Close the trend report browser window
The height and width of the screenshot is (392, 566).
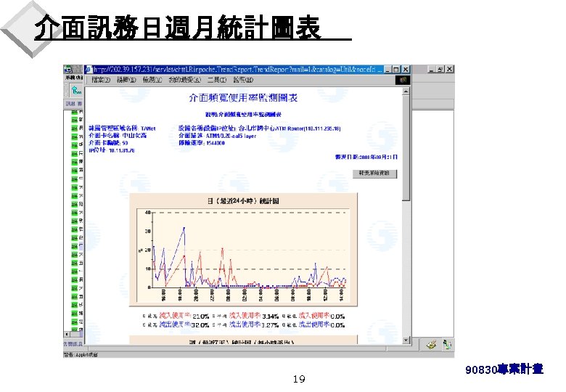pos(406,69)
